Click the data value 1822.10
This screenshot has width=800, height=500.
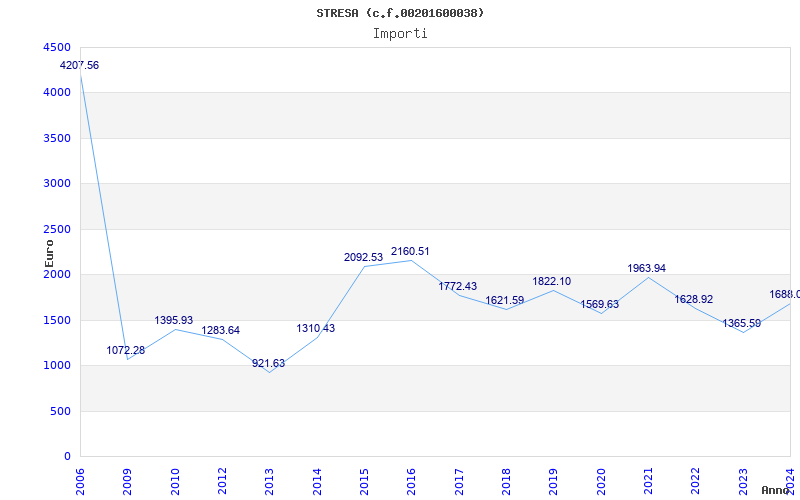[552, 281]
